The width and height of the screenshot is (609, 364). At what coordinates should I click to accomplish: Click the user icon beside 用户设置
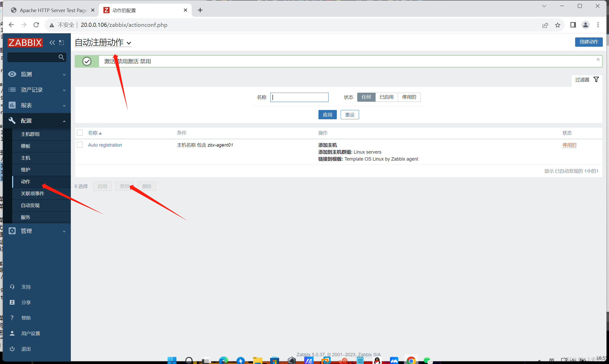(x=12, y=333)
